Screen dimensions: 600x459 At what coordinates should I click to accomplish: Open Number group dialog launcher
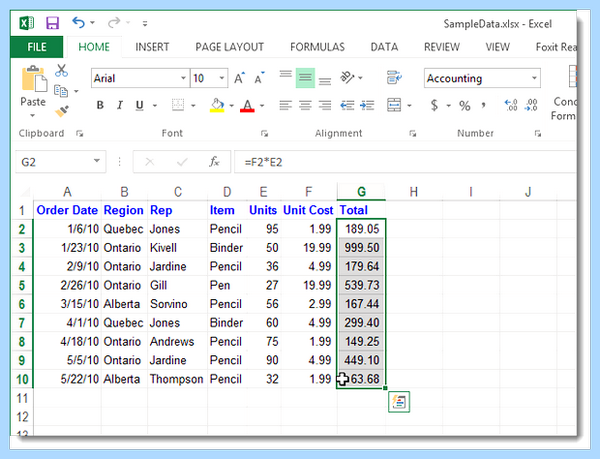pos(538,133)
